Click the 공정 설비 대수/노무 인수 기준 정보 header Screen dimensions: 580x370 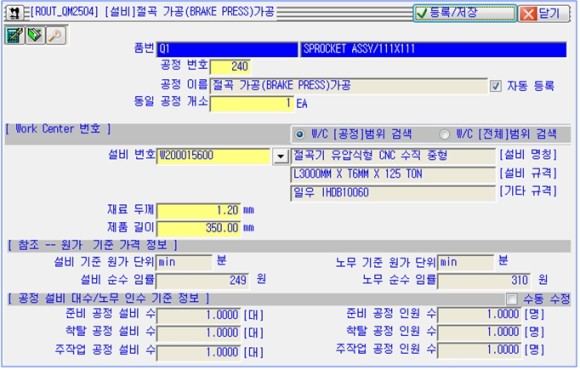(109, 298)
